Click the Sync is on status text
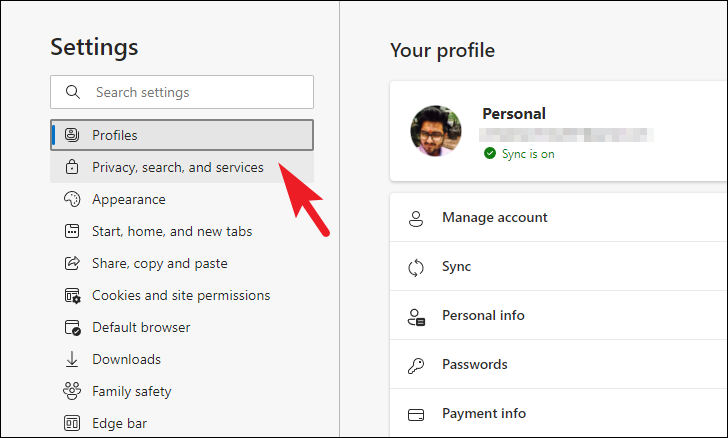This screenshot has height=438, width=728. (x=528, y=154)
